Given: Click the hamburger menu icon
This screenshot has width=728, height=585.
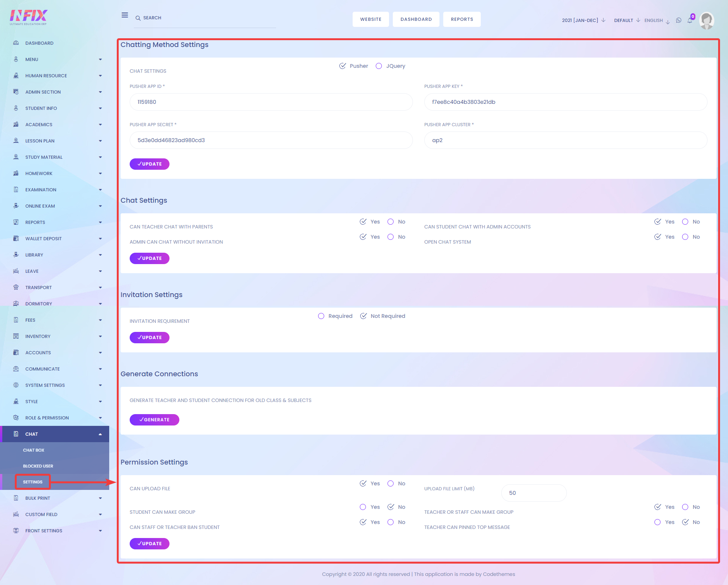Looking at the screenshot, I should [125, 15].
